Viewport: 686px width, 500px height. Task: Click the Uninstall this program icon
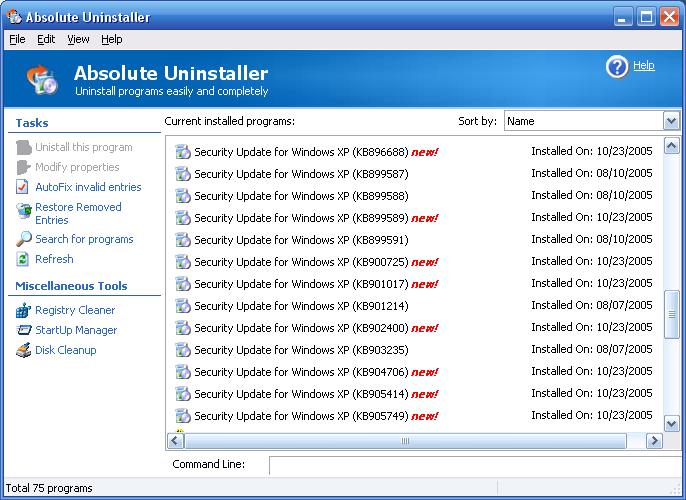tap(24, 147)
